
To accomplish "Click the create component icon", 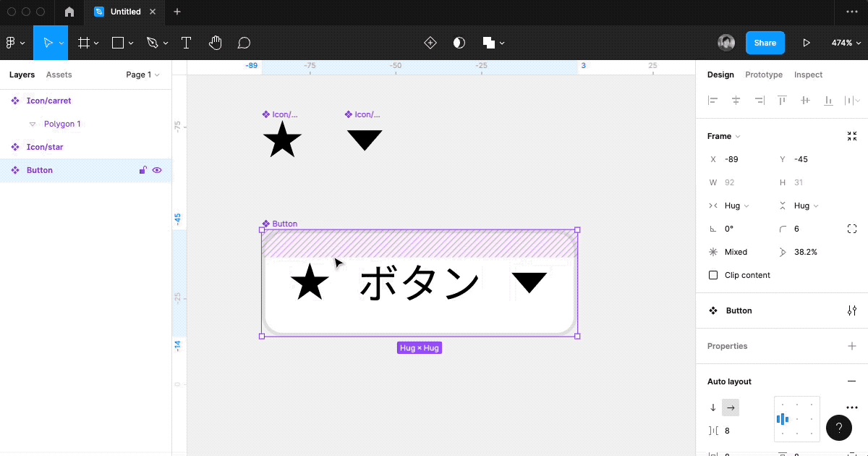I will click(x=430, y=43).
